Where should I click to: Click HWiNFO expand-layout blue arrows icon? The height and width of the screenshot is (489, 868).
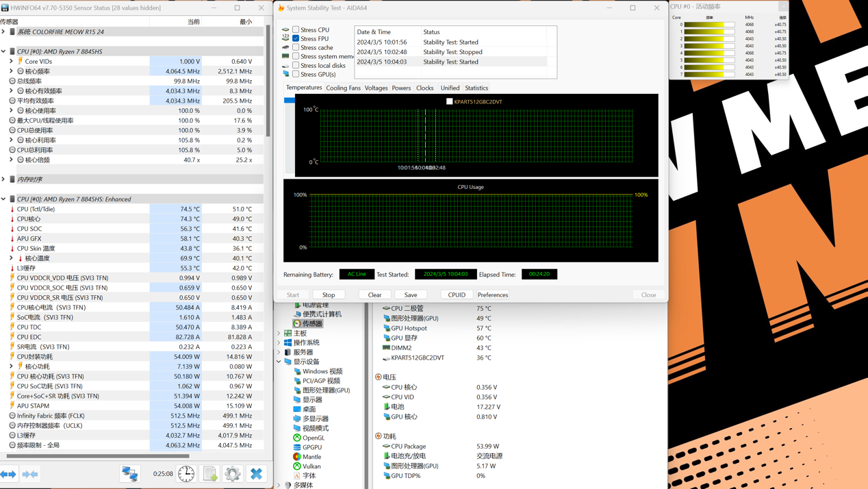pyautogui.click(x=8, y=474)
